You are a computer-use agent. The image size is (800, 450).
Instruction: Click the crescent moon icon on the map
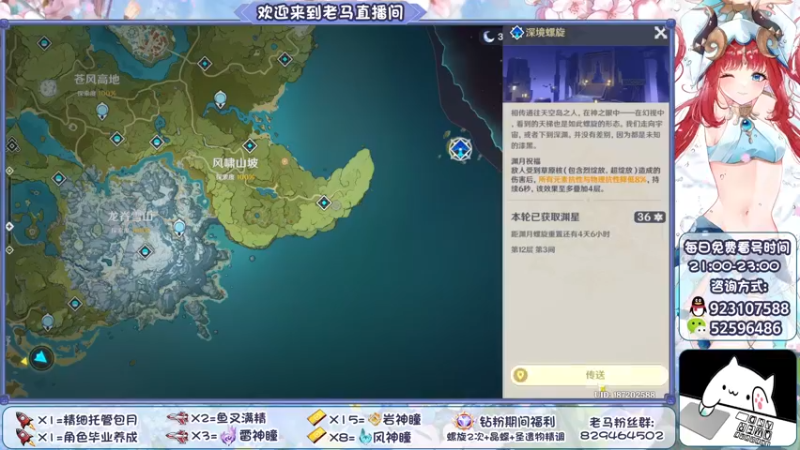489,36
